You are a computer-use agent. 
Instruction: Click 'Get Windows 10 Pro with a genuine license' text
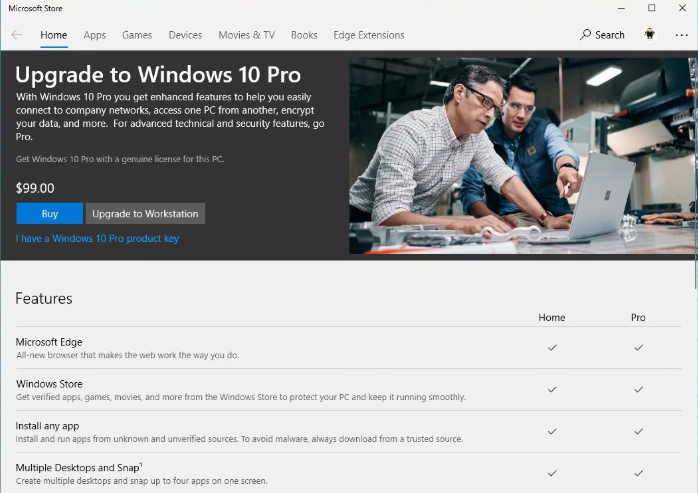click(x=120, y=159)
